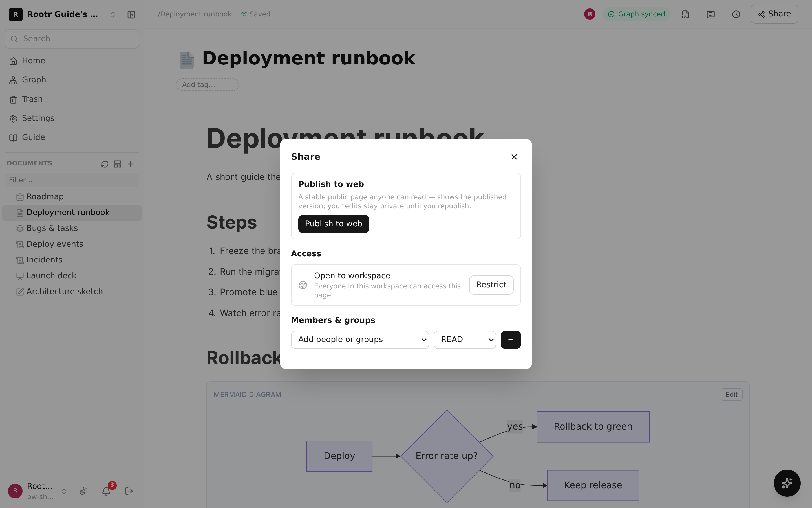The width and height of the screenshot is (812, 508).
Task: Open Trash in sidebar
Action: coord(72,99)
